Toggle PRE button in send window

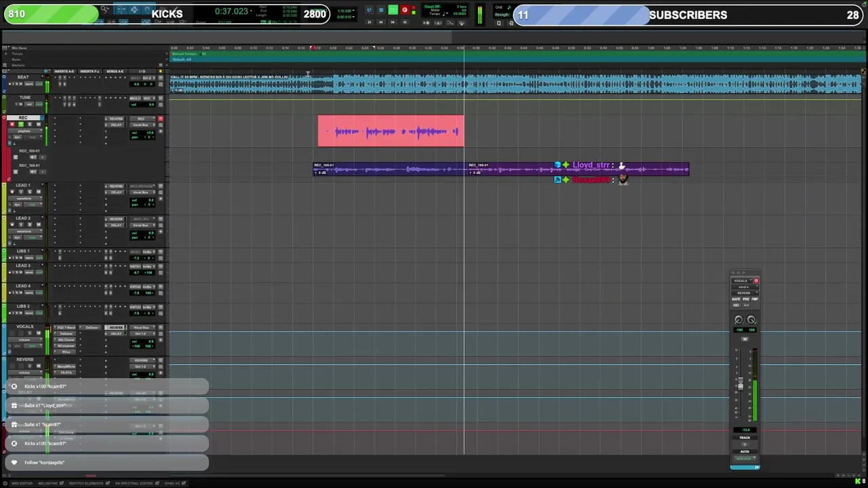pyautogui.click(x=746, y=299)
